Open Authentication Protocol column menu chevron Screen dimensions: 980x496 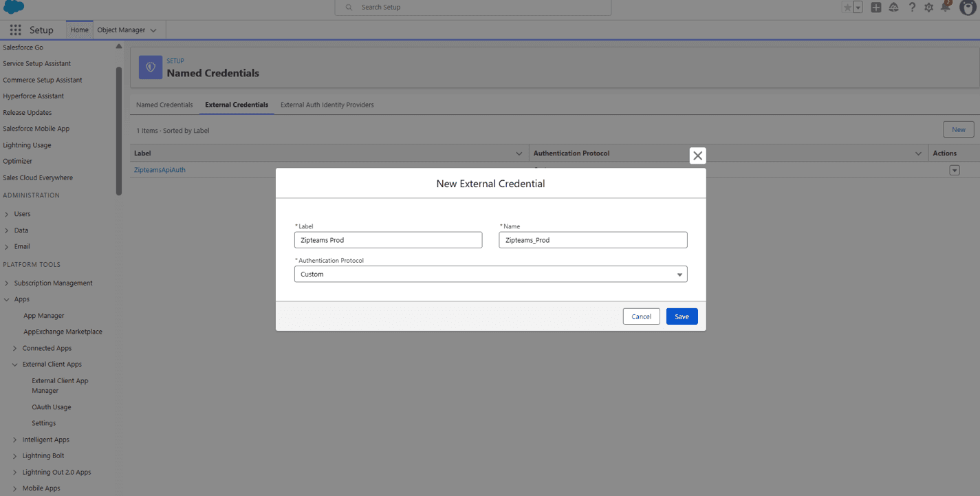918,153
